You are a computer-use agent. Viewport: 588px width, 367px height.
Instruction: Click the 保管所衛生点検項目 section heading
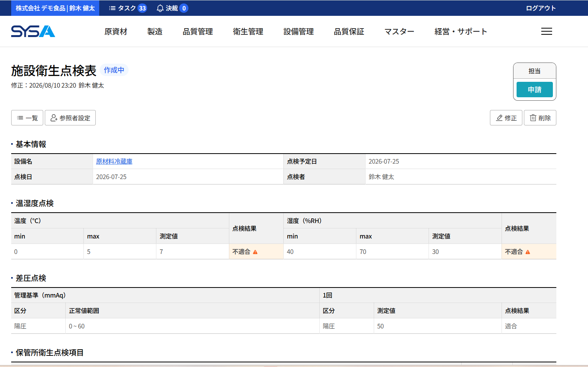tap(49, 353)
